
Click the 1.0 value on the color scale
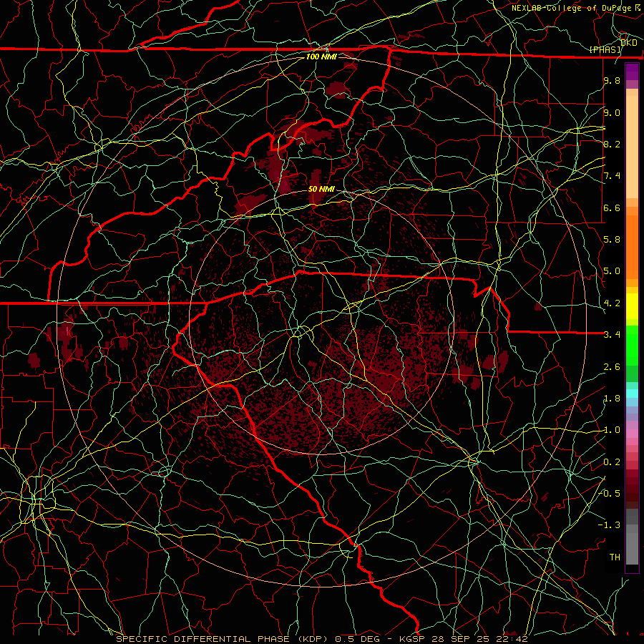pos(612,430)
